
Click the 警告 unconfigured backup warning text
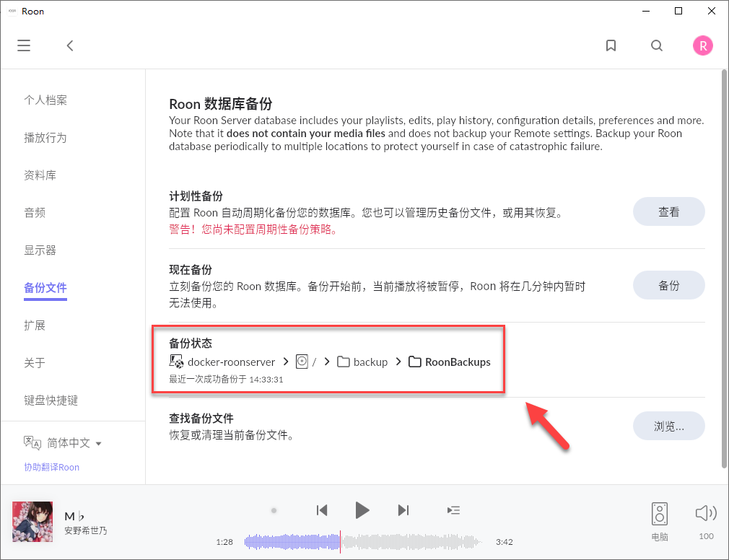tap(253, 229)
